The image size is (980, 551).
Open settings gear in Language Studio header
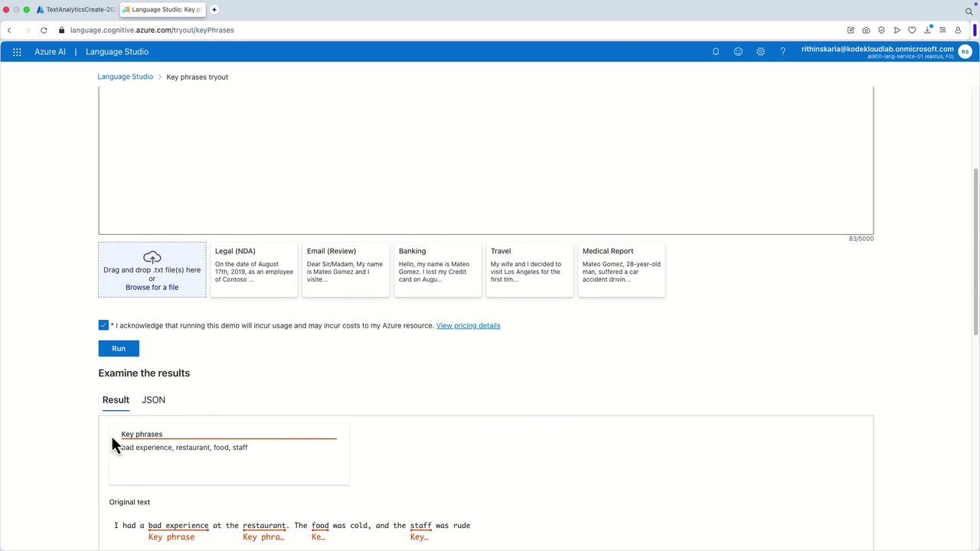(x=760, y=52)
